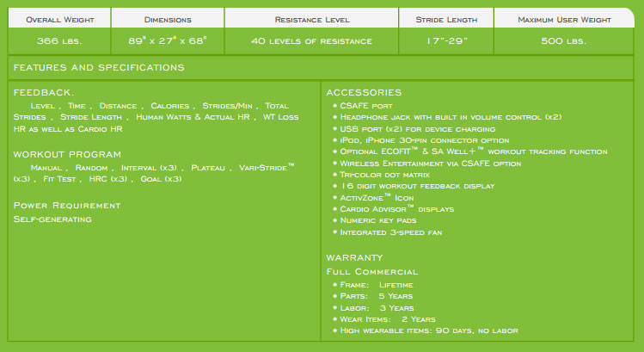
Task: Click the Stride Length header cell
Action: click(x=446, y=18)
